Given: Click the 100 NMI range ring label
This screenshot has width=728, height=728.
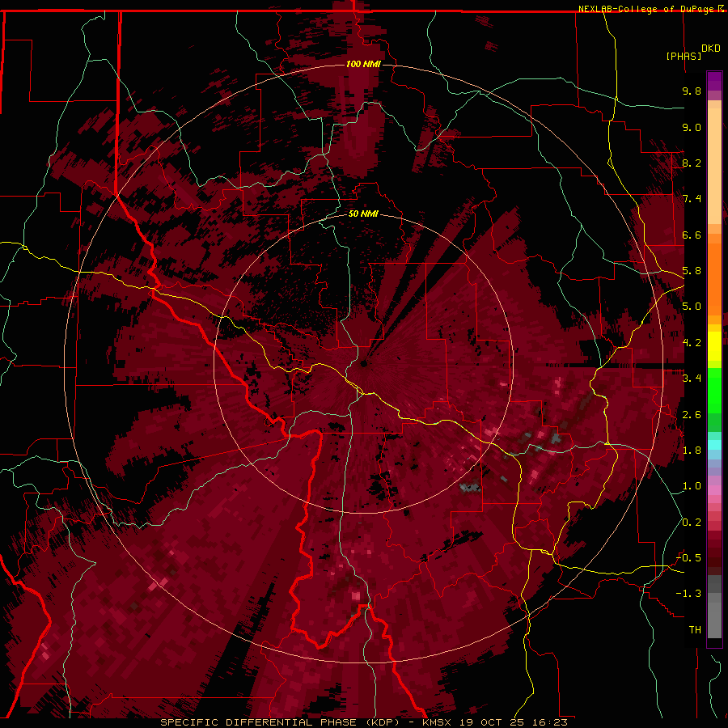Looking at the screenshot, I should pyautogui.click(x=363, y=64).
